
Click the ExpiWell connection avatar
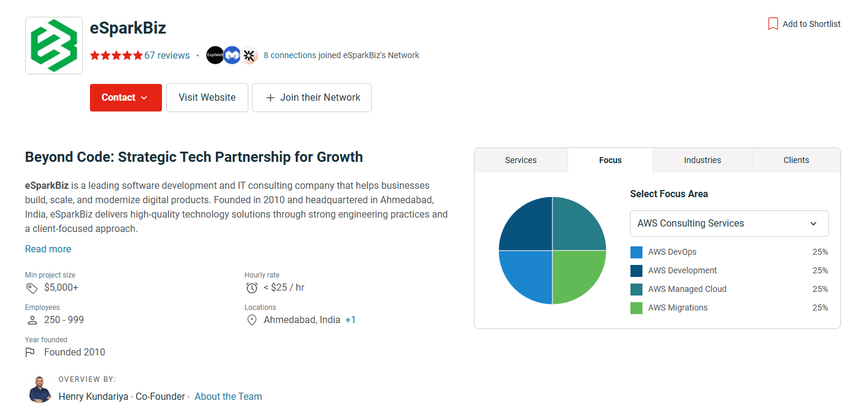[215, 55]
